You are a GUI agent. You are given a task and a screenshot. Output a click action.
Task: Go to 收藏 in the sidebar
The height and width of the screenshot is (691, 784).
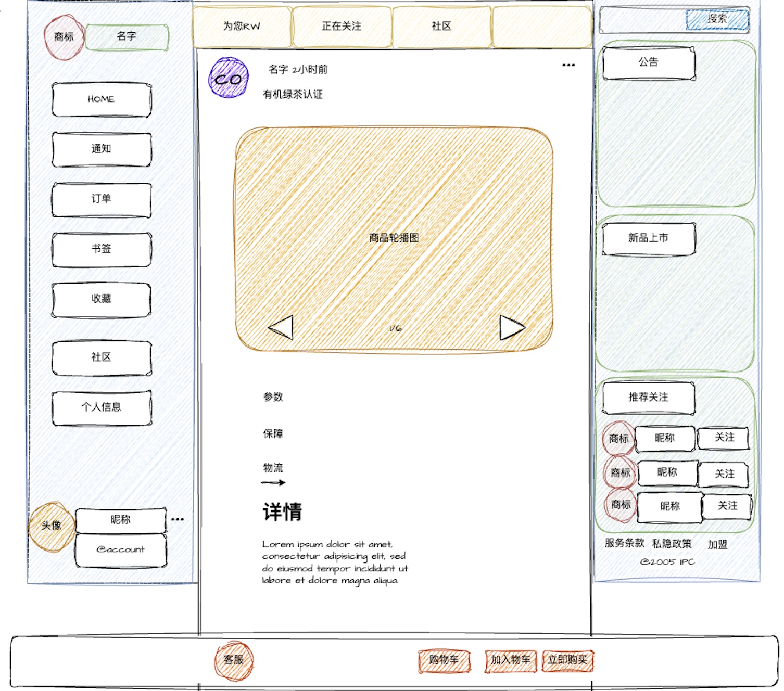[102, 299]
